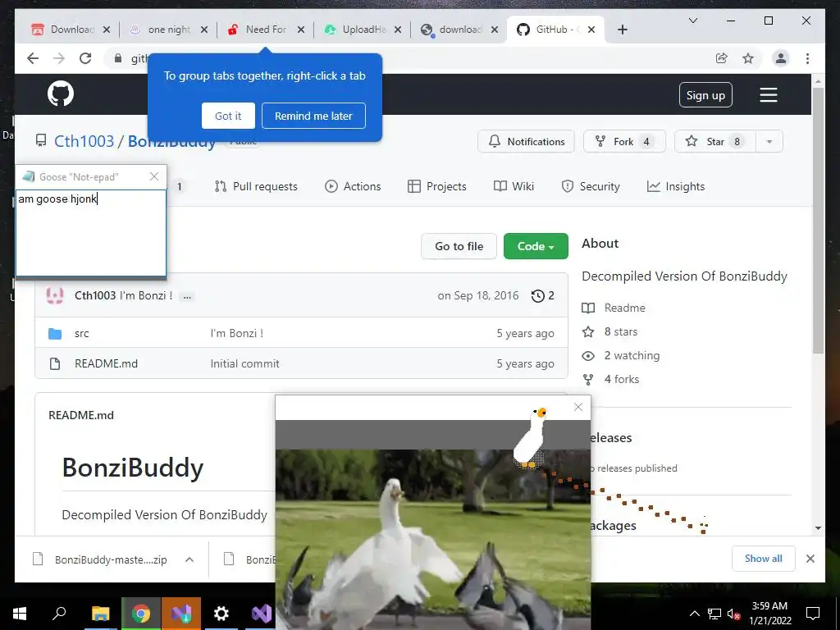Screen dimensions: 840x630
Task: Open File Explorer from taskbar
Action: pyautogui.click(x=100, y=614)
